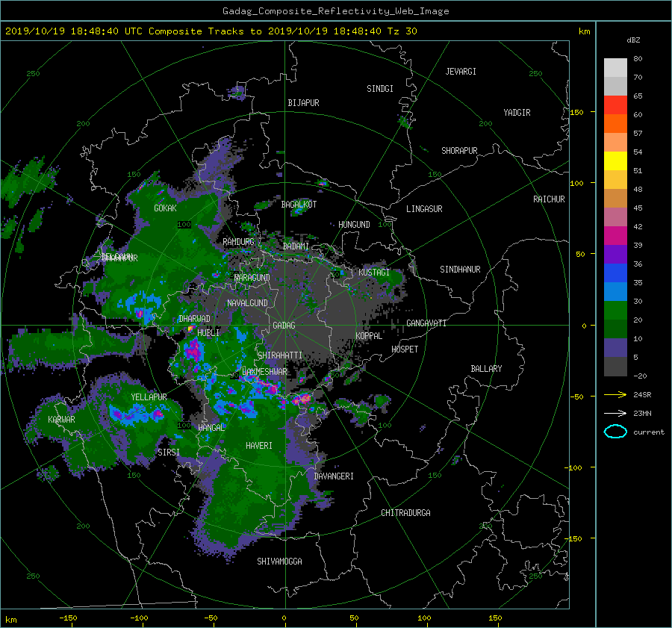
Task: Click the RAMDURG city label
Action: tap(238, 242)
